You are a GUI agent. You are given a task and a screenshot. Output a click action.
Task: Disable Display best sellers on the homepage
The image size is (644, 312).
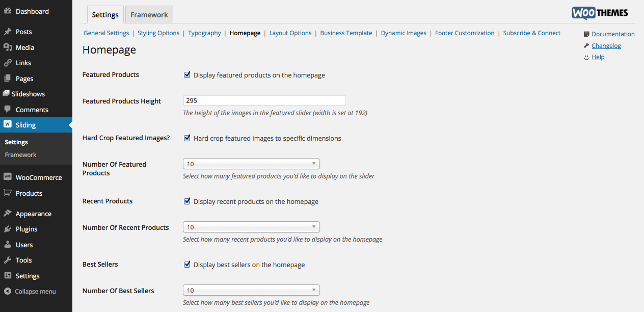click(187, 265)
